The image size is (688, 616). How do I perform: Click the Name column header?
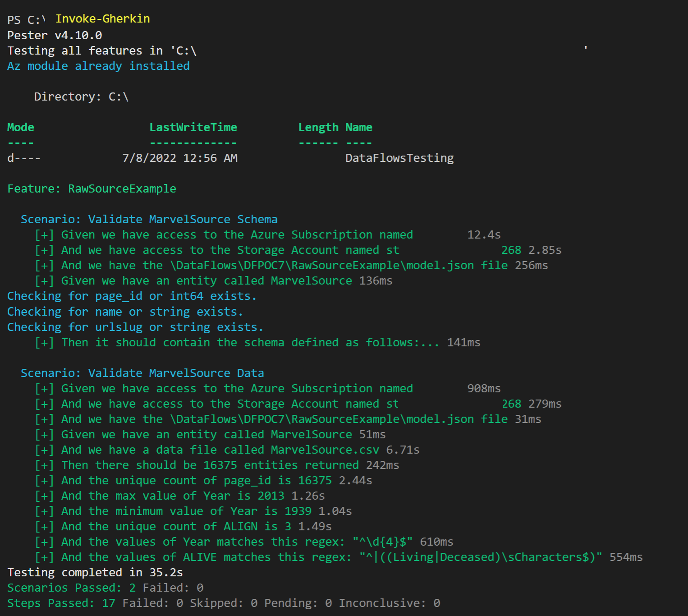click(x=359, y=128)
